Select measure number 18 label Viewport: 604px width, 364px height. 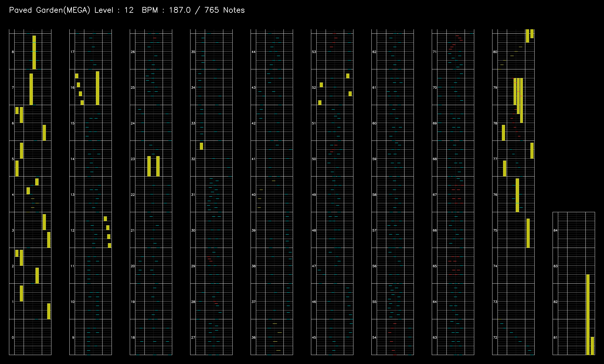click(133, 337)
